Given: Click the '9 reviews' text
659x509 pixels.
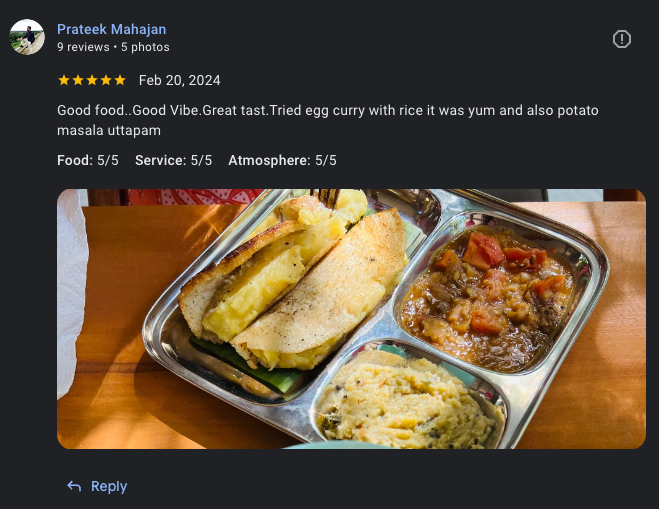Looking at the screenshot, I should click(83, 47).
